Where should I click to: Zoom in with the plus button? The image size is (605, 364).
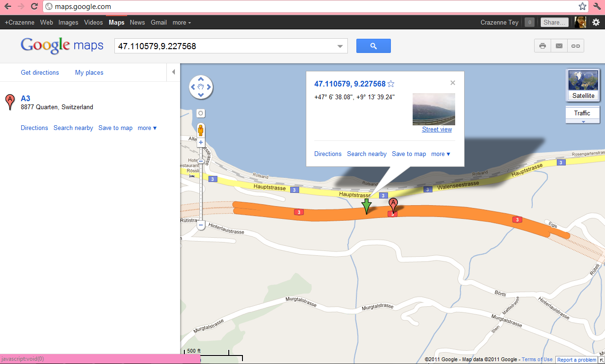[x=201, y=142]
